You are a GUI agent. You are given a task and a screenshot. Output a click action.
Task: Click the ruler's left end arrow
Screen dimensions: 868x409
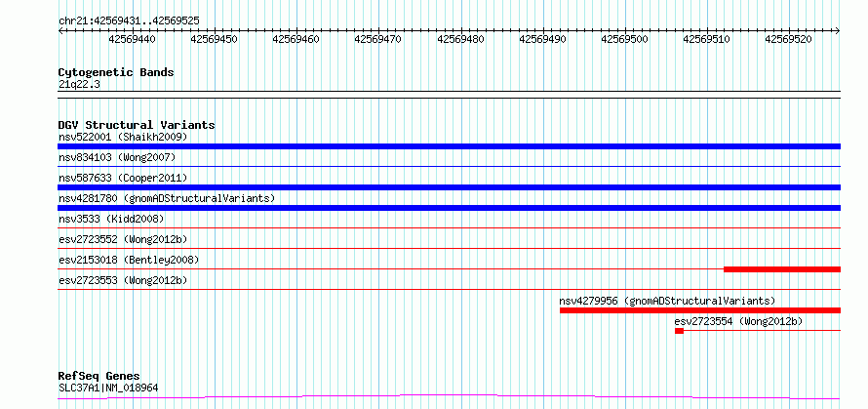pos(60,31)
